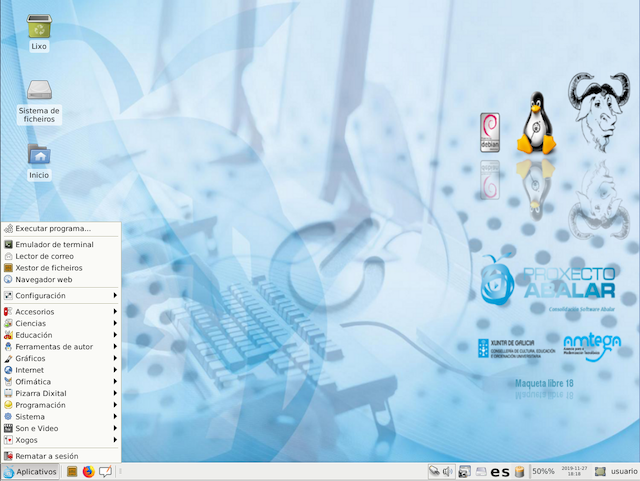Screen dimensions: 640x481
Task: Expand the Xogos submenu
Action: 60,440
